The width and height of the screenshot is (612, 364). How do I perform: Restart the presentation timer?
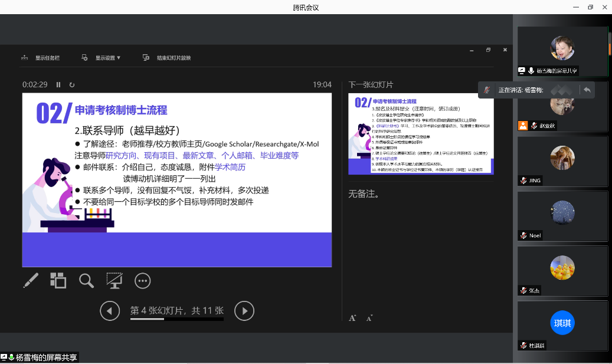click(72, 85)
